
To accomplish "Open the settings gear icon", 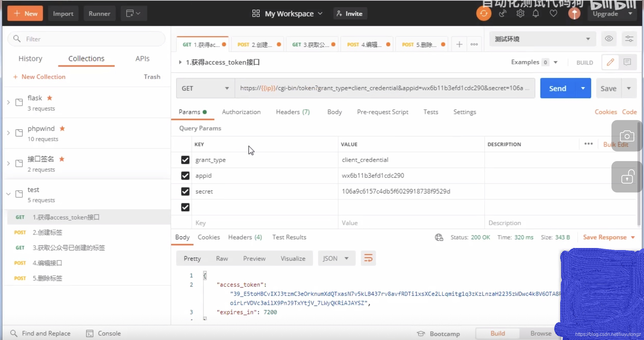I will pos(520,14).
